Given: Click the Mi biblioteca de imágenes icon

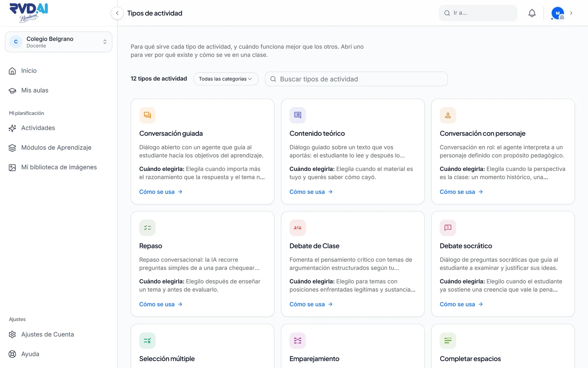Looking at the screenshot, I should tap(12, 168).
